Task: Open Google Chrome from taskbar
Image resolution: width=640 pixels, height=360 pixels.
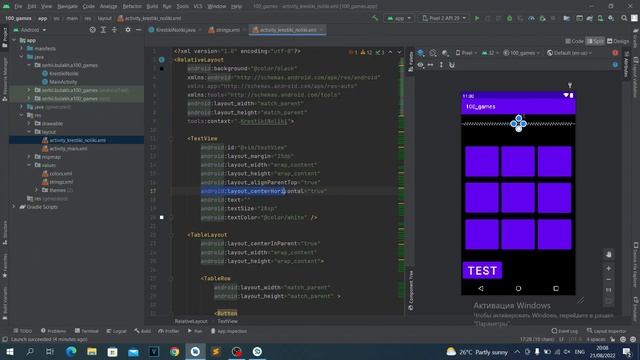Action: pyautogui.click(x=174, y=351)
